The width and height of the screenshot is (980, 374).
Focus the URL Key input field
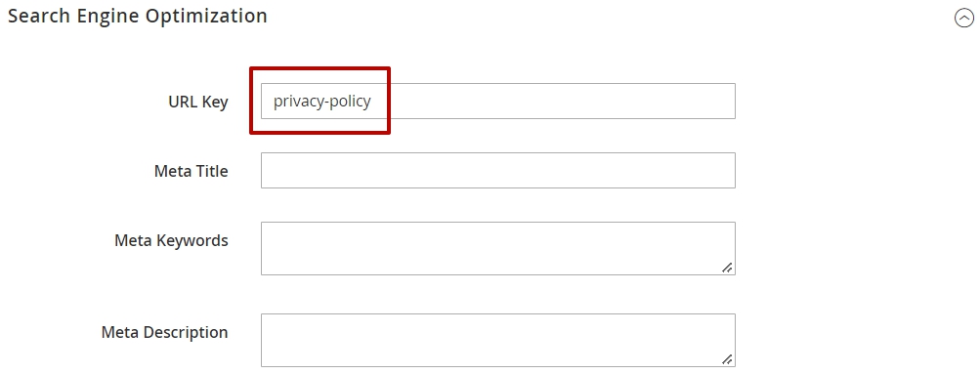point(498,102)
